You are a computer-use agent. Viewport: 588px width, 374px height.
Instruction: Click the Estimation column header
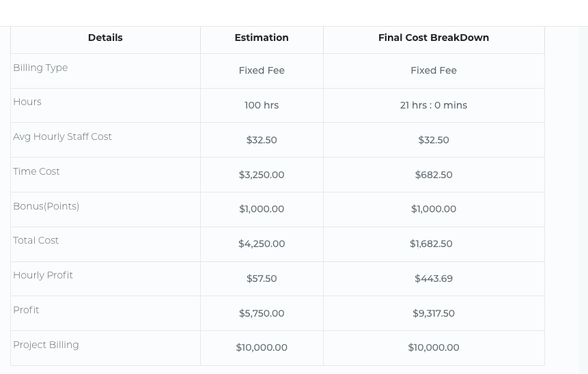262,38
